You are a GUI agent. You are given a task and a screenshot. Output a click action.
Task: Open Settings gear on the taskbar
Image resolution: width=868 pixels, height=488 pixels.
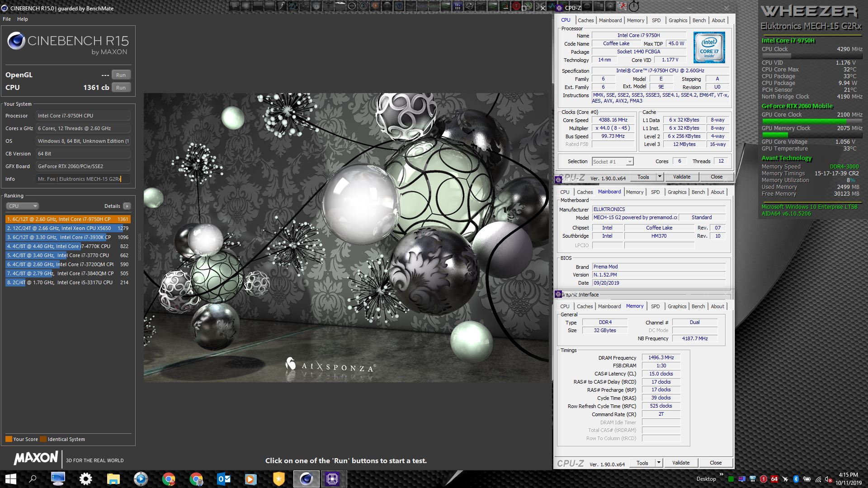(85, 479)
